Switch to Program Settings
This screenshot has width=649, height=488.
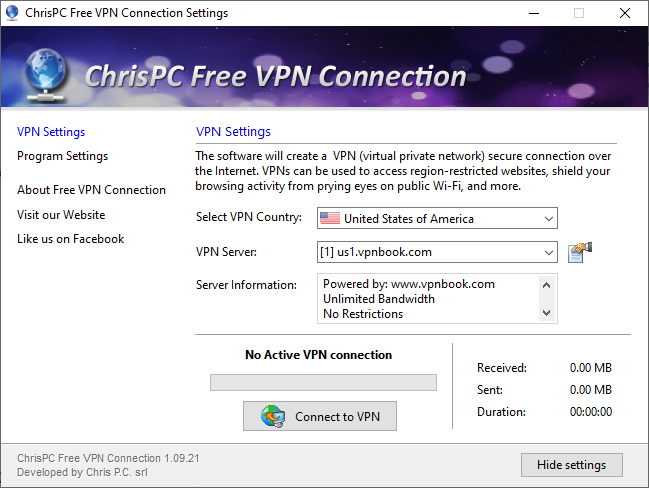pos(62,156)
